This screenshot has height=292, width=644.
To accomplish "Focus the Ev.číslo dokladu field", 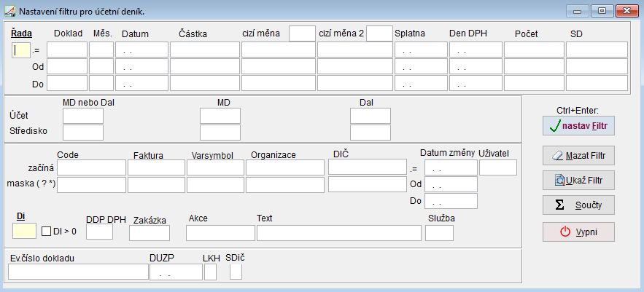I will (78, 272).
